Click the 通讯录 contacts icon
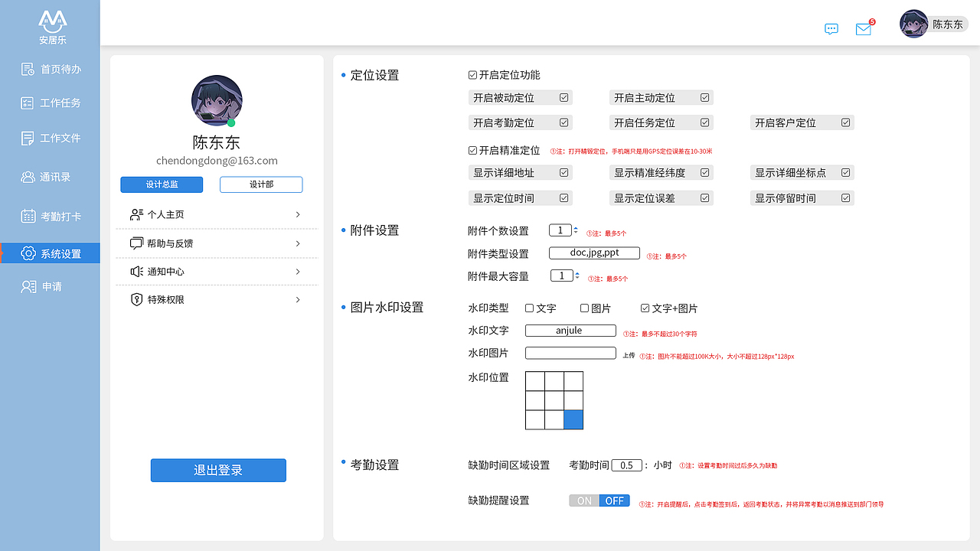Image resolution: width=980 pixels, height=551 pixels. coord(28,178)
